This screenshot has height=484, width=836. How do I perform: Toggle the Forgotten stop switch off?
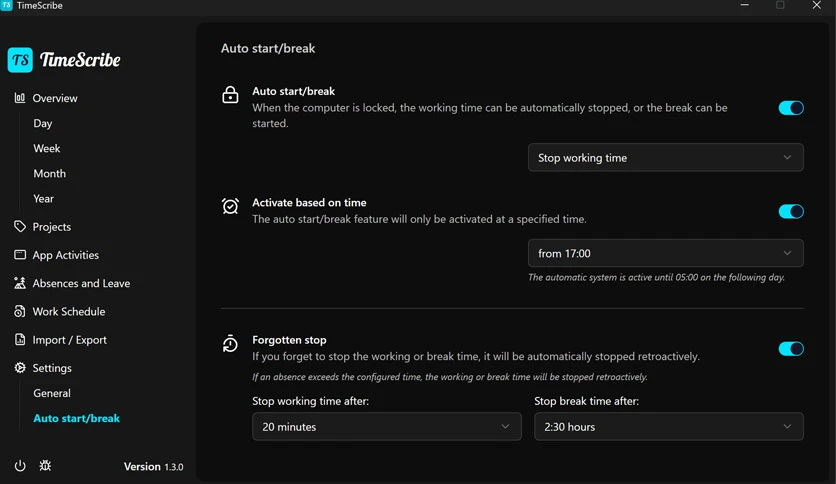pos(791,349)
